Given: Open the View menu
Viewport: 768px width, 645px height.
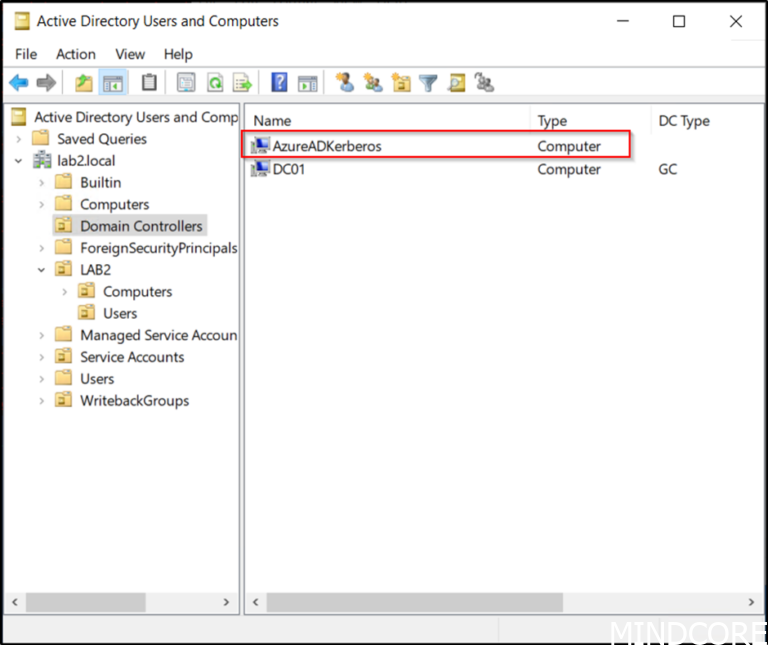Looking at the screenshot, I should coord(130,54).
